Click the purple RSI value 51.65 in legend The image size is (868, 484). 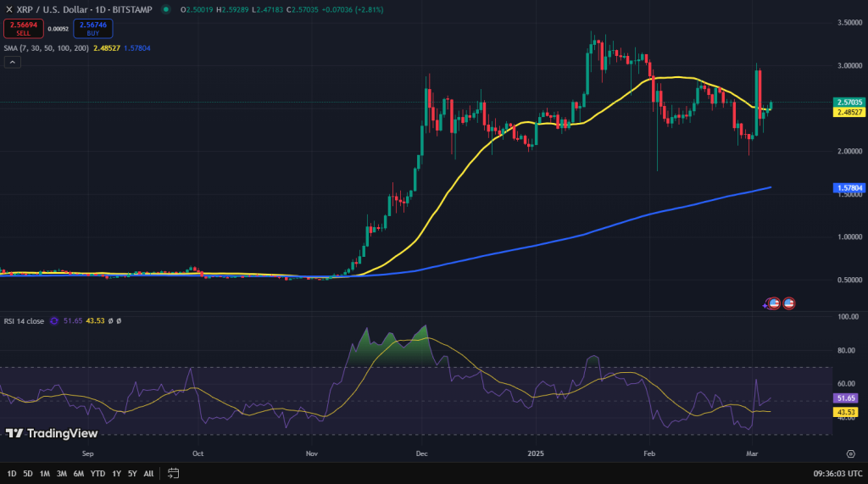point(73,321)
